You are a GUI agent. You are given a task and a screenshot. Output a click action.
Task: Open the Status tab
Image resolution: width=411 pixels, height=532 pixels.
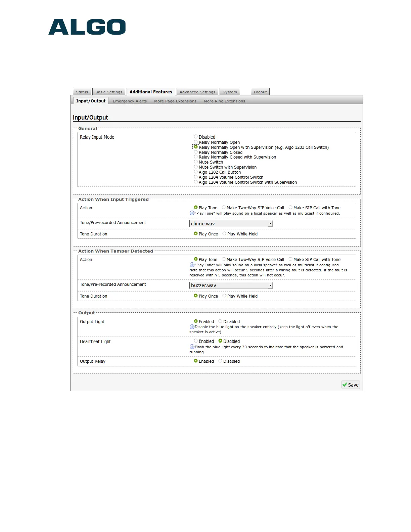tap(82, 92)
